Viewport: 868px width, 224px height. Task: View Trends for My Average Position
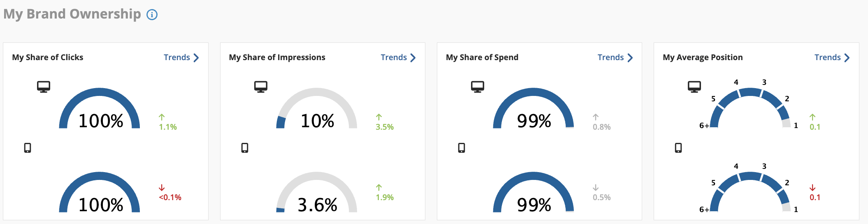pos(828,57)
